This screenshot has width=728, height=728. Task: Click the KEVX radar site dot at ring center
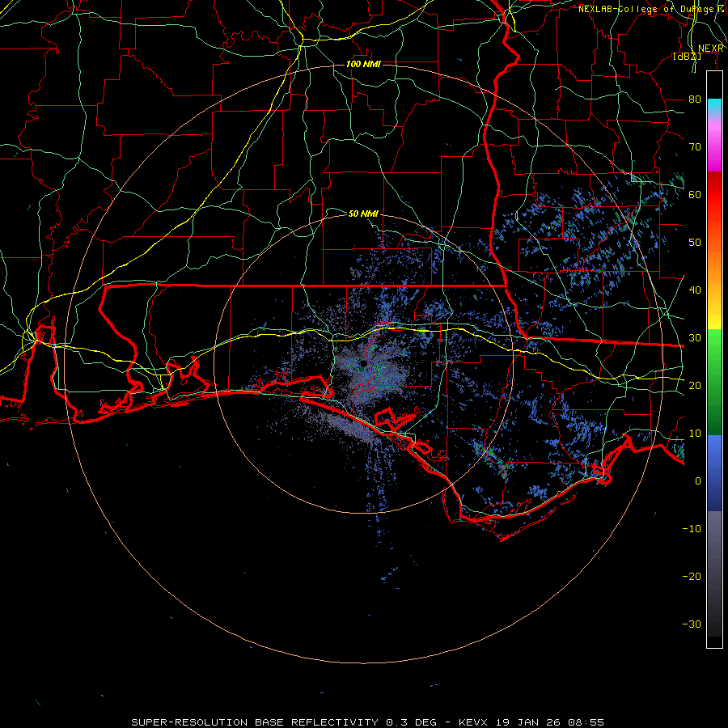[x=363, y=363]
